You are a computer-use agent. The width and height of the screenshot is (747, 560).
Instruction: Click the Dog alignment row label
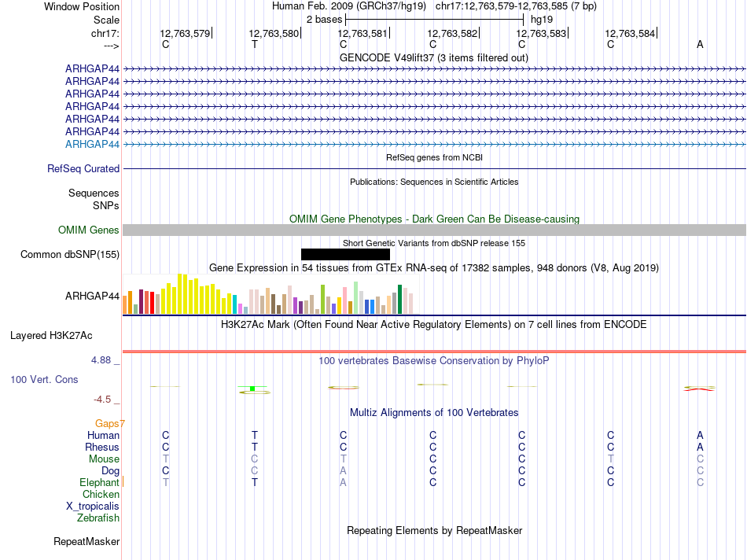(110, 471)
